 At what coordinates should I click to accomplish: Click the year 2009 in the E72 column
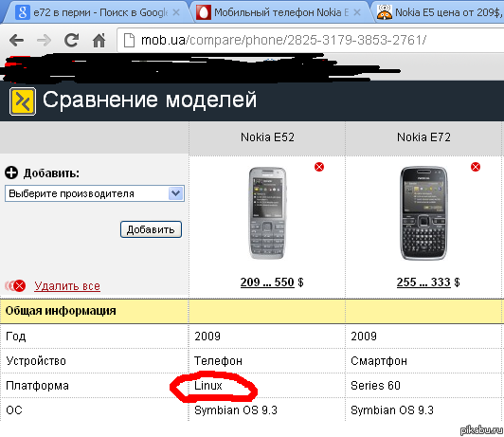(364, 337)
